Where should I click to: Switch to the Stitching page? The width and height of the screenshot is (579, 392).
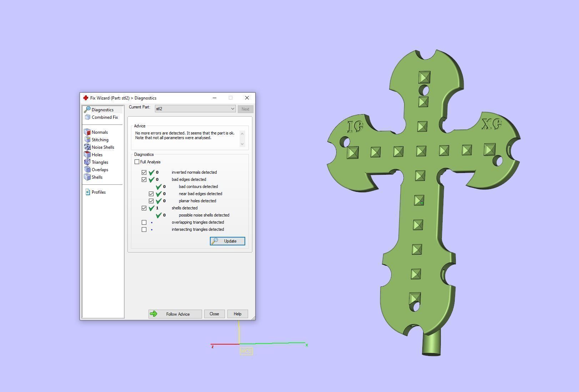(100, 139)
